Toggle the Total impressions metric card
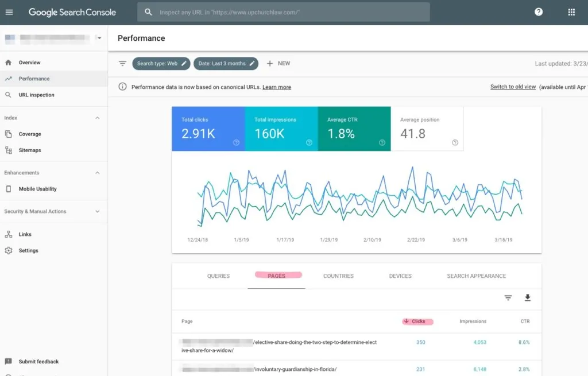Viewport: 588px width, 376px height. point(281,129)
